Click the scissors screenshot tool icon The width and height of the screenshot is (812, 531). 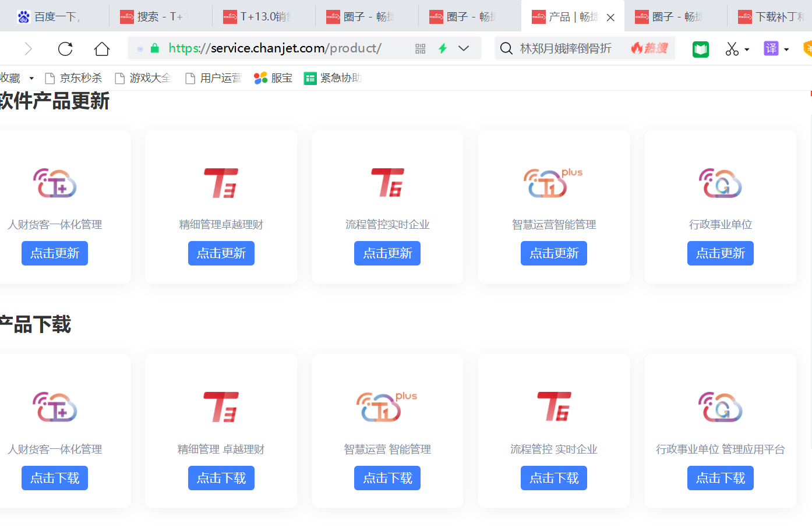point(732,49)
